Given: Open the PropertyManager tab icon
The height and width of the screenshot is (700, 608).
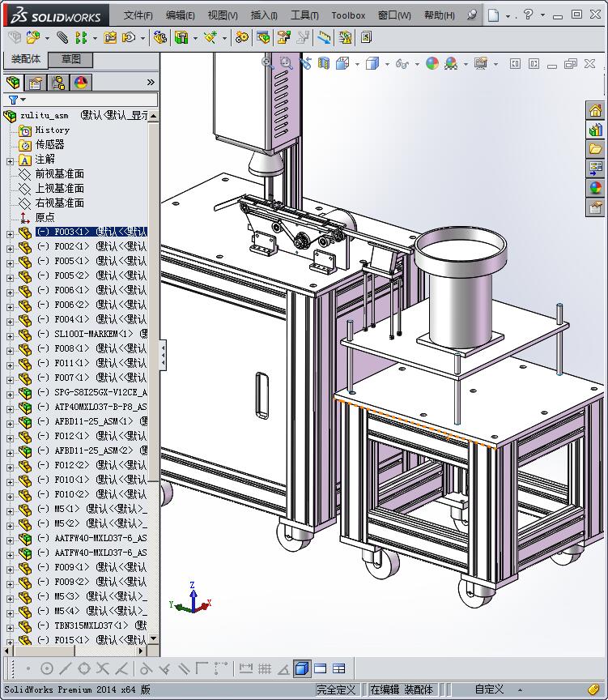Looking at the screenshot, I should click(36, 83).
